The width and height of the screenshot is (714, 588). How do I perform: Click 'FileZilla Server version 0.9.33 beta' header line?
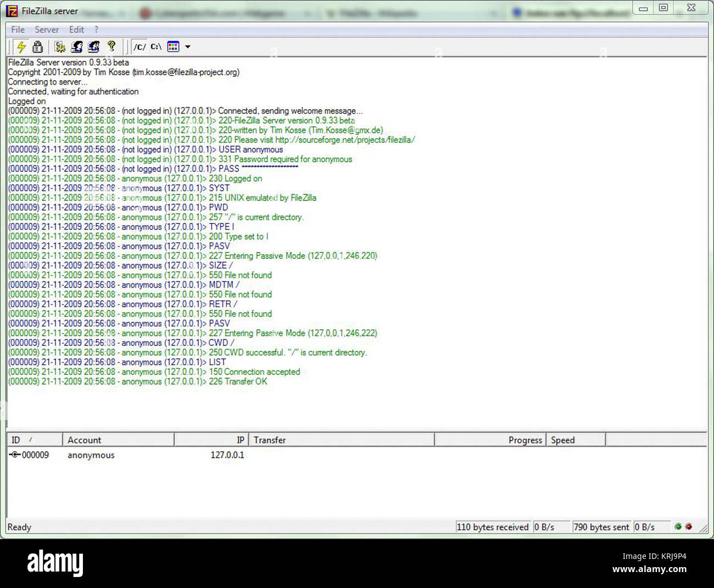[x=69, y=62]
